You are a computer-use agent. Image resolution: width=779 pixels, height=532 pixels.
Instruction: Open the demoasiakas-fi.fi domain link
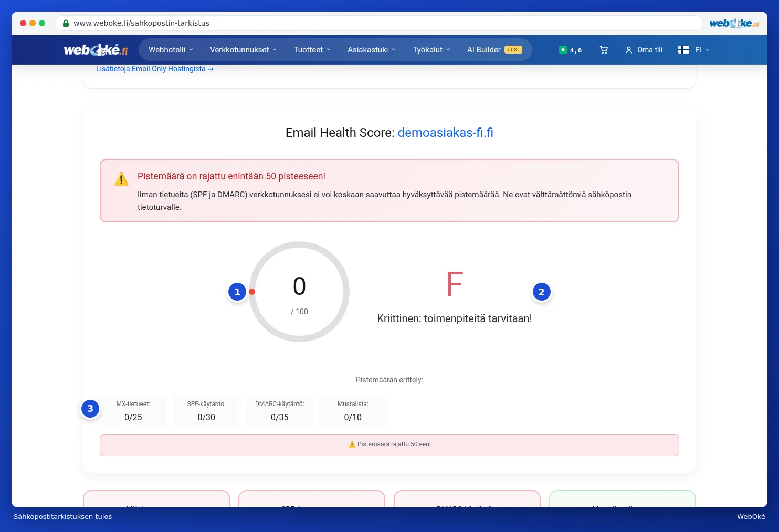click(446, 133)
